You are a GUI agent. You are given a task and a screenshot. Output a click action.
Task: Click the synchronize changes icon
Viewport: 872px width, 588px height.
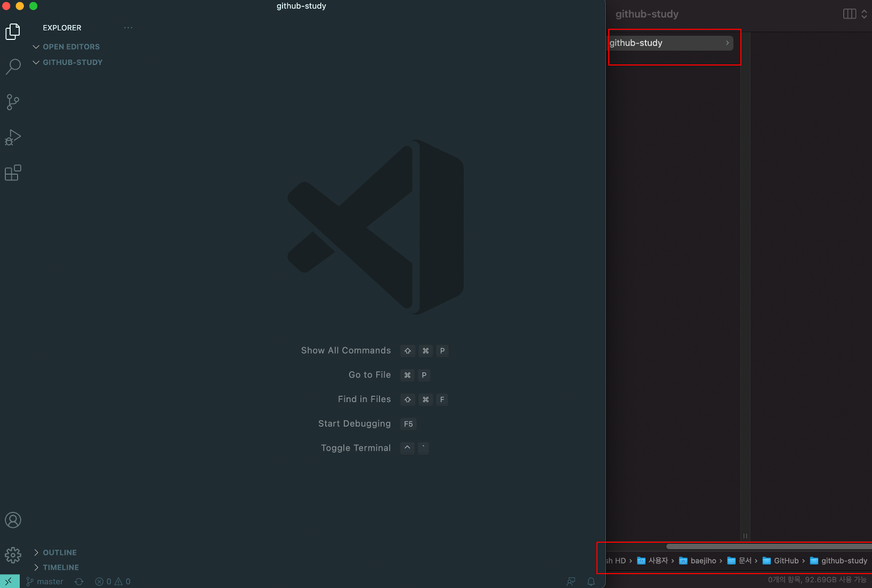tap(79, 582)
